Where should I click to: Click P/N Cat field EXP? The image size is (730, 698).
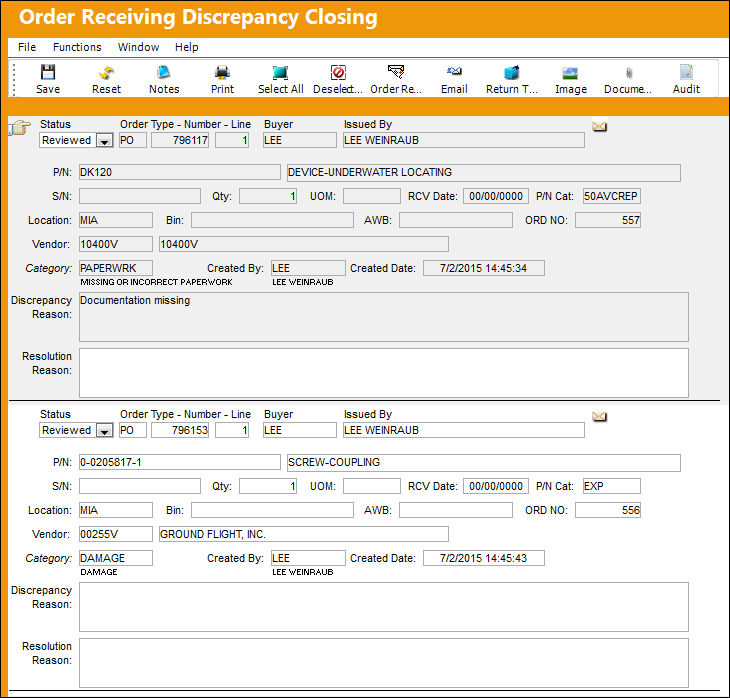click(x=612, y=486)
